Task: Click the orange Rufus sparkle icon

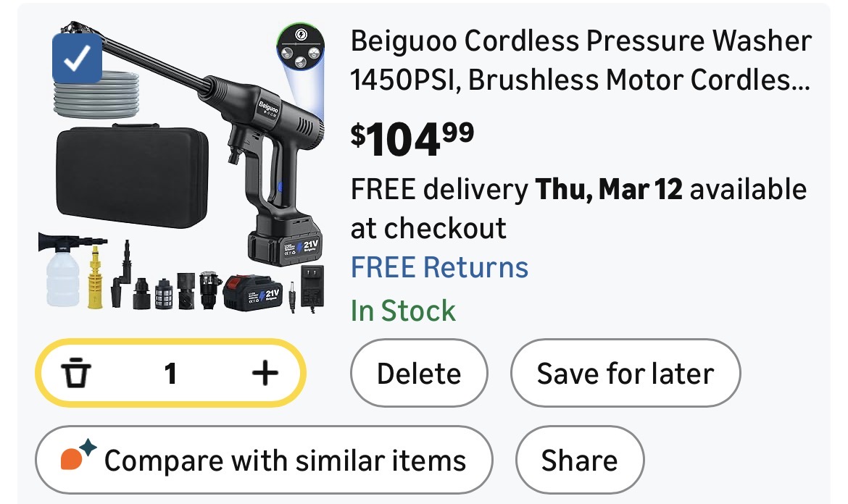Action: (77, 459)
